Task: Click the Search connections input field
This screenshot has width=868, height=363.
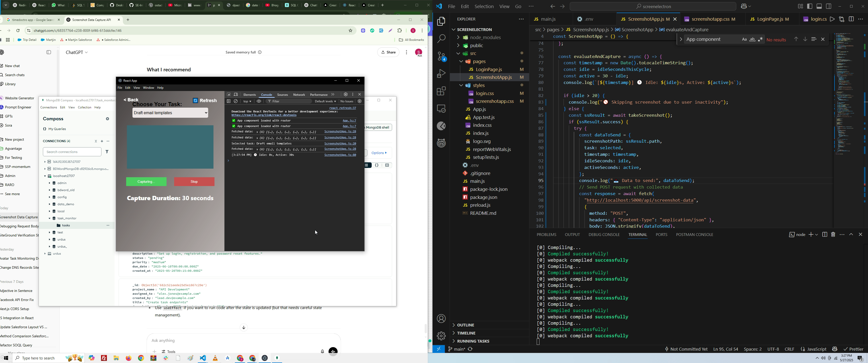Action: [x=72, y=152]
